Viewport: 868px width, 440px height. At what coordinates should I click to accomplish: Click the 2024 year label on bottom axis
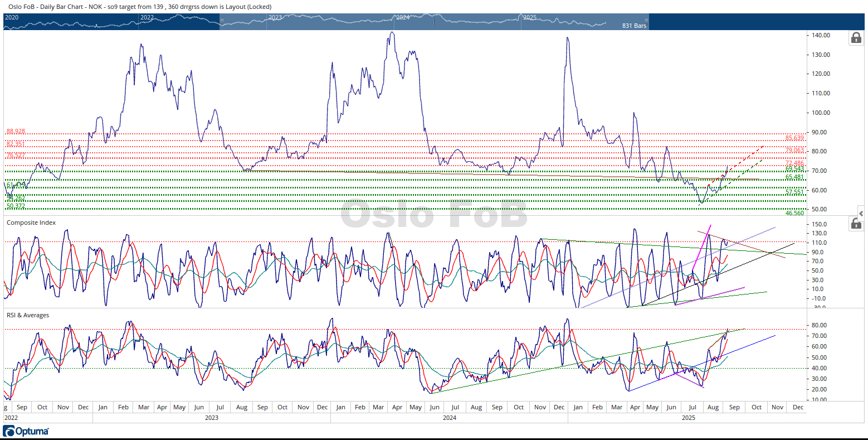point(450,418)
